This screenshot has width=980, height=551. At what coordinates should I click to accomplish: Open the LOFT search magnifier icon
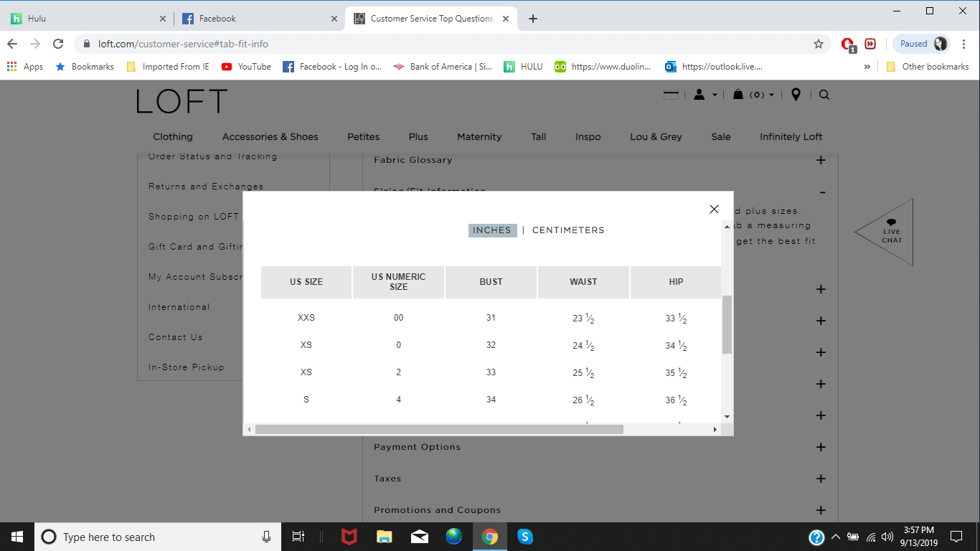pyautogui.click(x=824, y=95)
